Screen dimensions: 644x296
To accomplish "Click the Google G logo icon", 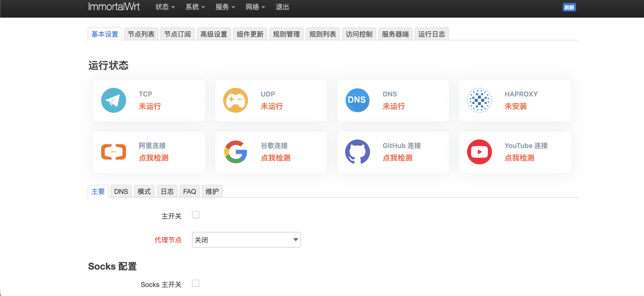I will (x=236, y=152).
